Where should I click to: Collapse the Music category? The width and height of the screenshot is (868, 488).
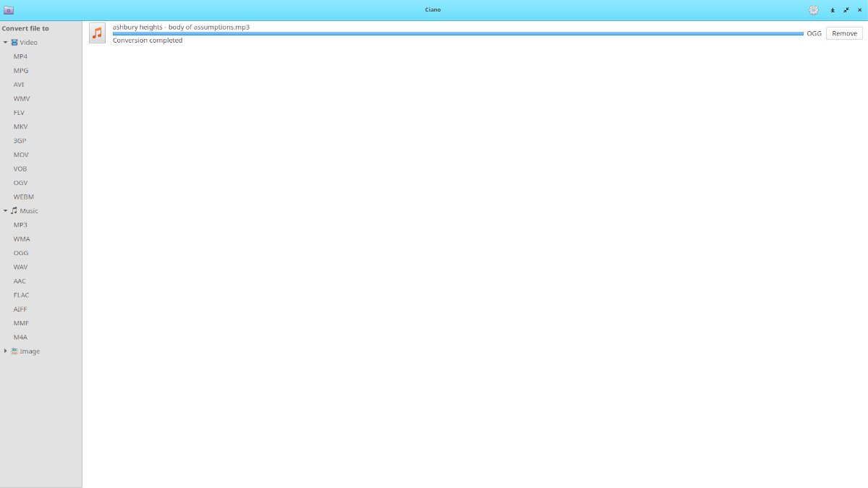[6, 211]
